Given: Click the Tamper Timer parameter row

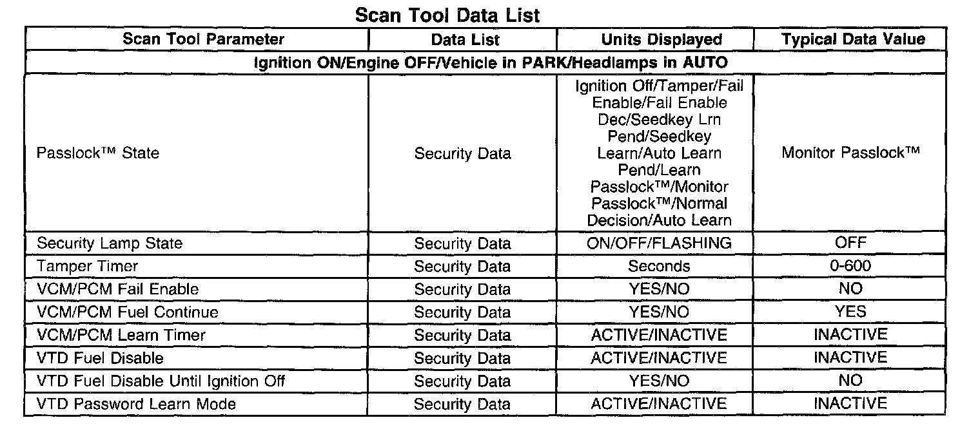Looking at the screenshot, I should click(x=88, y=266).
